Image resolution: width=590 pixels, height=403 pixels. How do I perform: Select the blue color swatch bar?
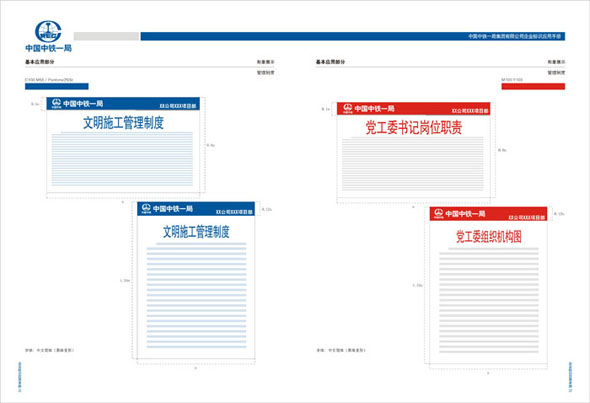tap(57, 87)
